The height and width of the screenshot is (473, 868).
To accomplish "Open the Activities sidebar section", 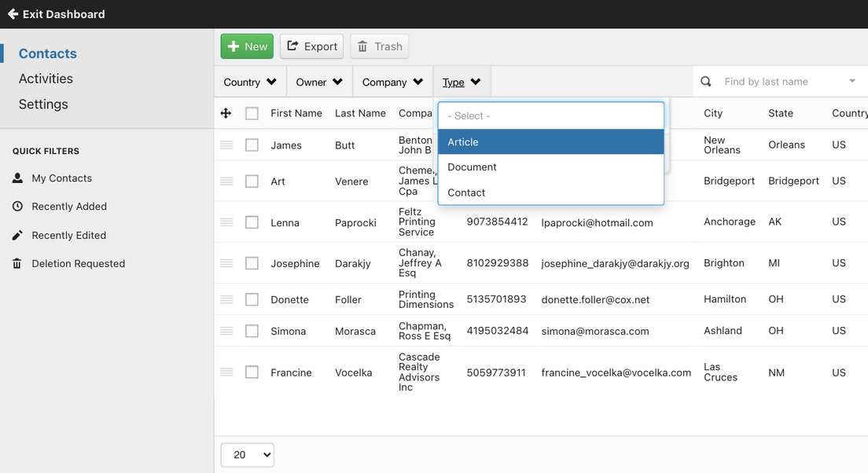I will click(46, 79).
